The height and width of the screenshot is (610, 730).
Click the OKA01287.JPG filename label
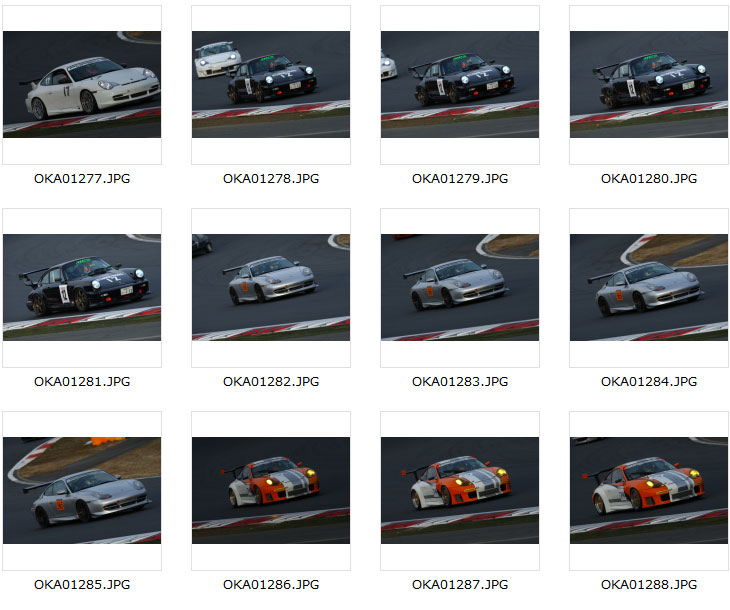tap(460, 585)
